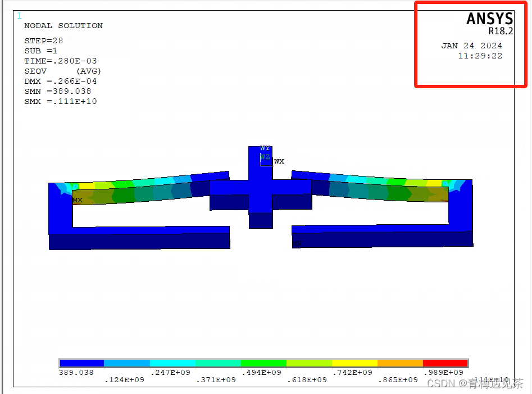The image size is (532, 394).
Task: Click the MN minimum stress marker
Action: pos(297,243)
